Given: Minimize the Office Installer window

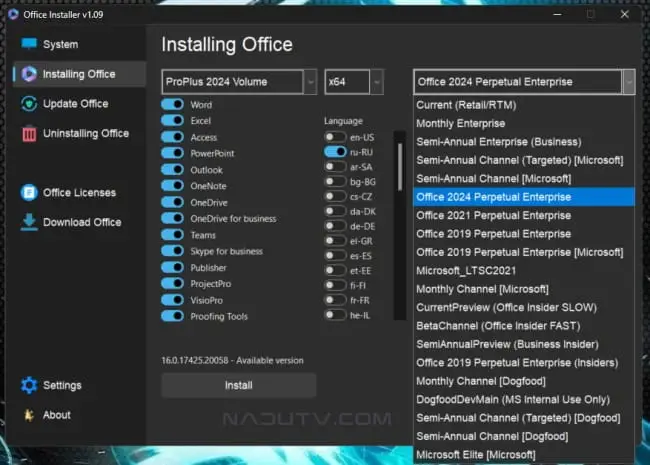Looking at the screenshot, I should pyautogui.click(x=557, y=15).
